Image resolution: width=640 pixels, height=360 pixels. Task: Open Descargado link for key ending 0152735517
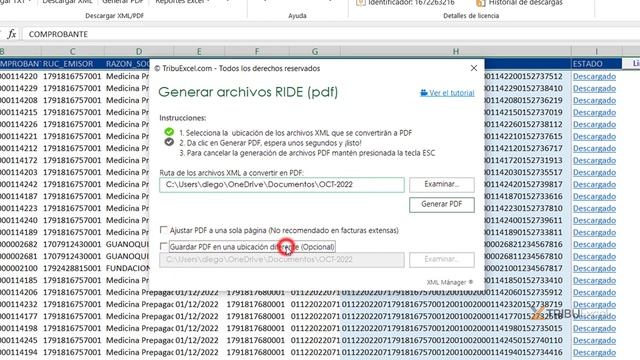point(594,172)
